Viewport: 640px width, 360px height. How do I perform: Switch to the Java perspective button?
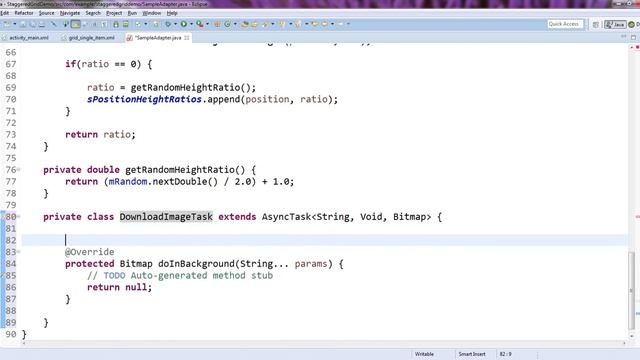(615, 24)
